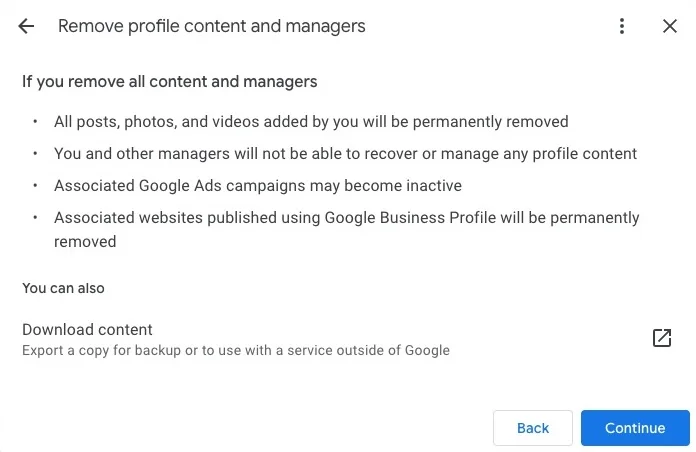Image resolution: width=696 pixels, height=452 pixels.
Task: Click the 'Associated websites published' bullet line
Action: [346, 217]
